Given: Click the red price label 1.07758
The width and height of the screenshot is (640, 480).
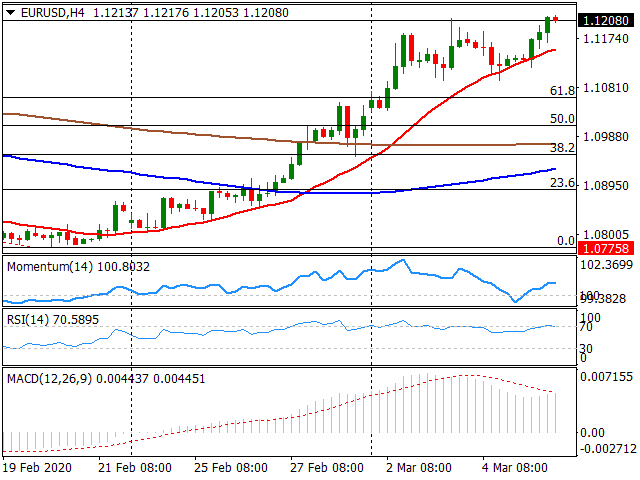Looking at the screenshot, I should [x=606, y=248].
